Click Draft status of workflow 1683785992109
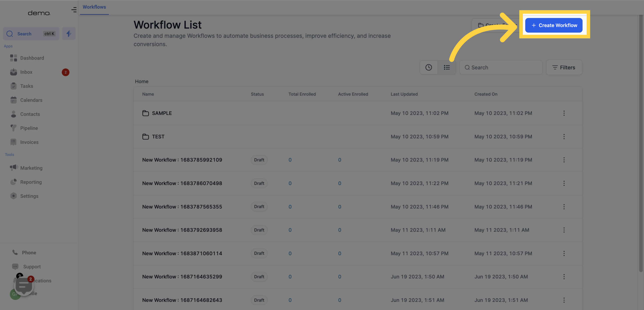 tap(259, 160)
